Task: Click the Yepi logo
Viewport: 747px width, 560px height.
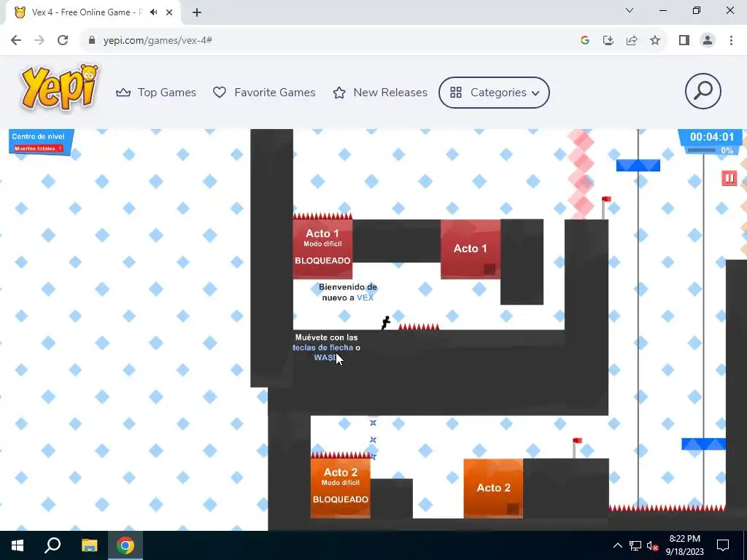Action: (60, 88)
